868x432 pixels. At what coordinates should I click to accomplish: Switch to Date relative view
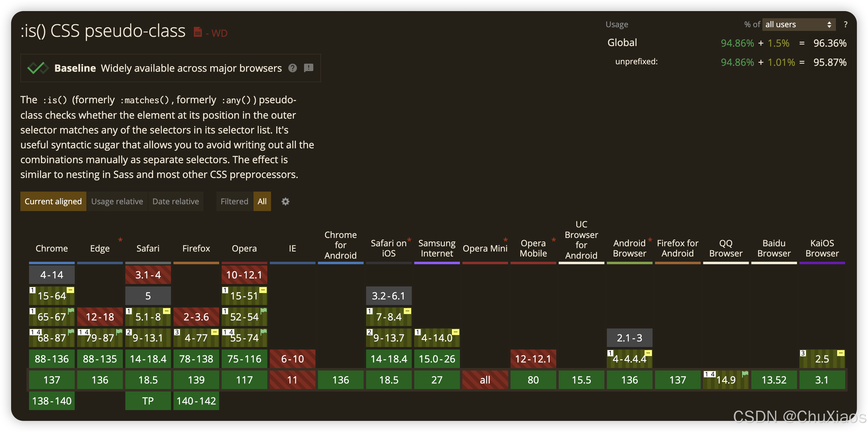[176, 202]
